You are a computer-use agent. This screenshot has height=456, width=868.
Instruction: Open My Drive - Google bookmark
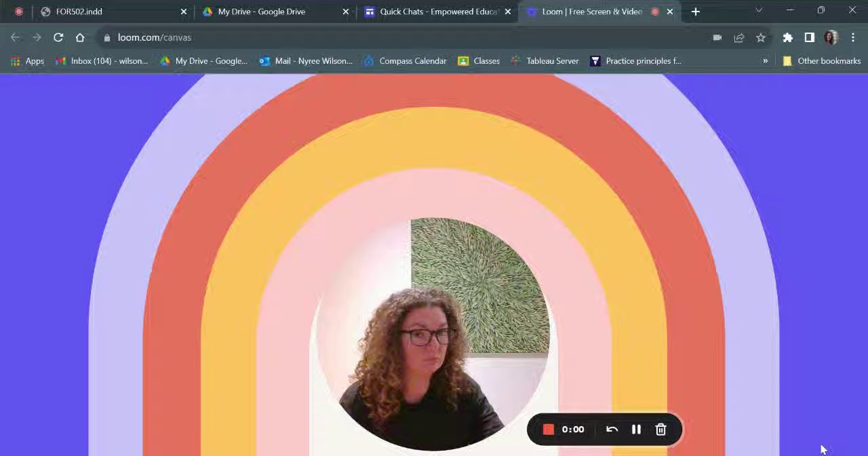(x=204, y=61)
